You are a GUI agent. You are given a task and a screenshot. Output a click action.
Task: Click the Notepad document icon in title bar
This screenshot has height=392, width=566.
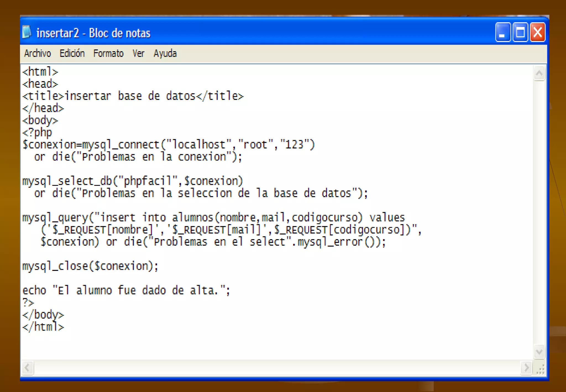click(x=27, y=32)
